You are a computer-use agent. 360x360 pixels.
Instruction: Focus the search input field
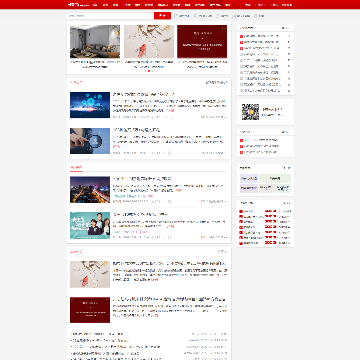110,16
